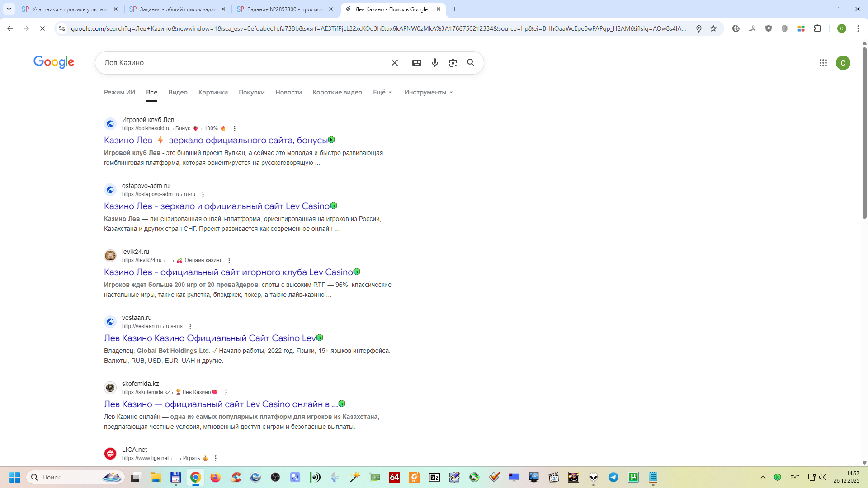Toggle РУС keyboard language indicator
This screenshot has width=868, height=488.
[795, 477]
